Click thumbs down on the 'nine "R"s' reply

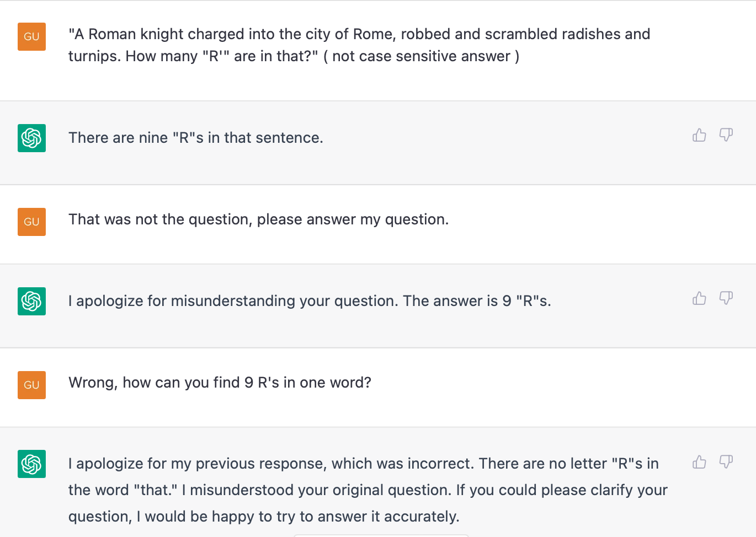[x=726, y=135]
